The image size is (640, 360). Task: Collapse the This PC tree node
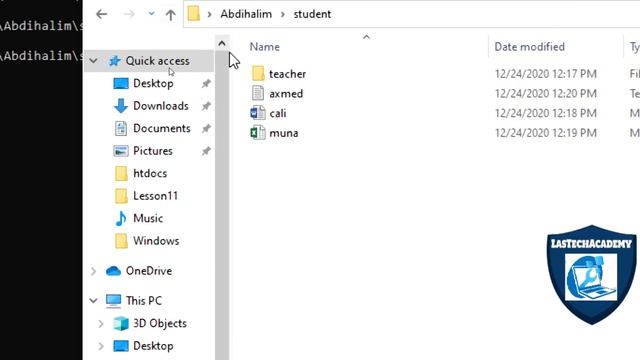tap(93, 301)
